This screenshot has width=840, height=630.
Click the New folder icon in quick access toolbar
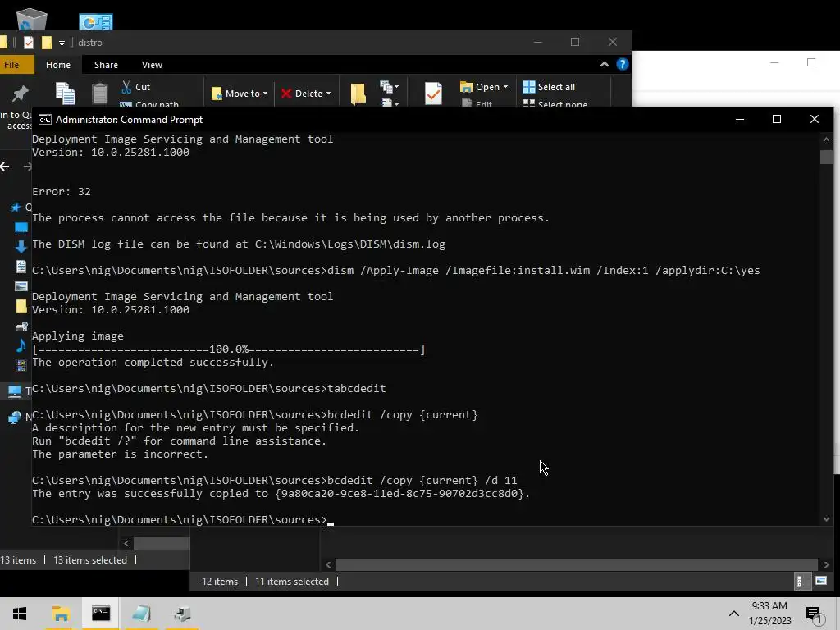coord(47,43)
